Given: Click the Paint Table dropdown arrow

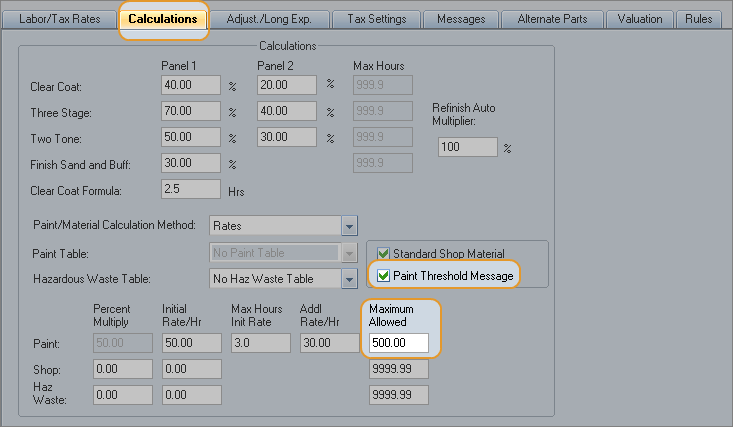Looking at the screenshot, I should coord(348,253).
